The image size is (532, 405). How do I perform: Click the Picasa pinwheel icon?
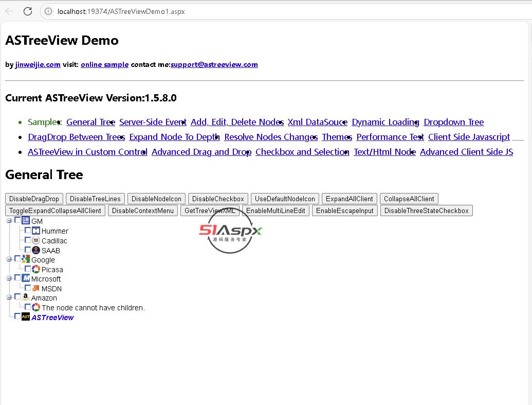[x=36, y=269]
